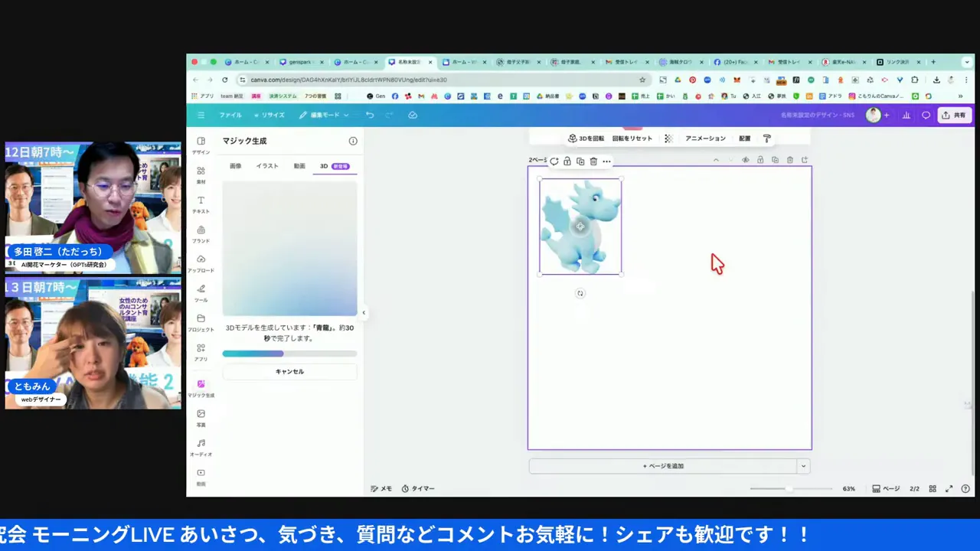Screen dimensions: 980x551
Task: Toggle the lock icon at top right of page
Action: coord(760,160)
